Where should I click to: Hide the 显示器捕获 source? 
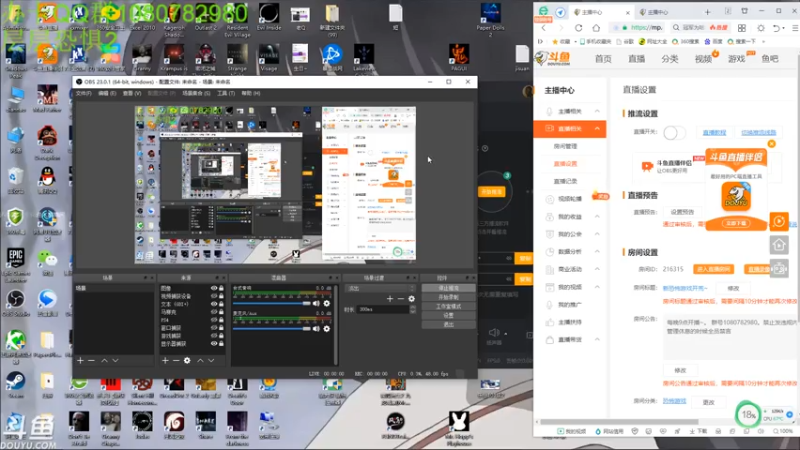tap(214, 343)
